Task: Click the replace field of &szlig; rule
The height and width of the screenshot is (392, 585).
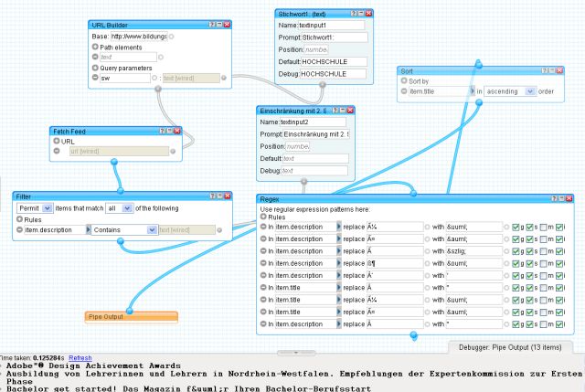Action: 395,251
